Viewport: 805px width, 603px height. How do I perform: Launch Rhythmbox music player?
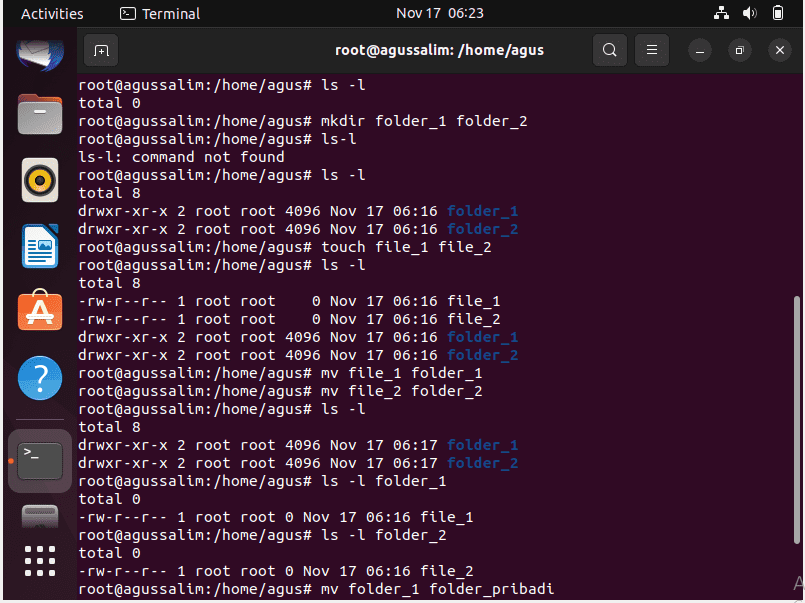coord(40,180)
